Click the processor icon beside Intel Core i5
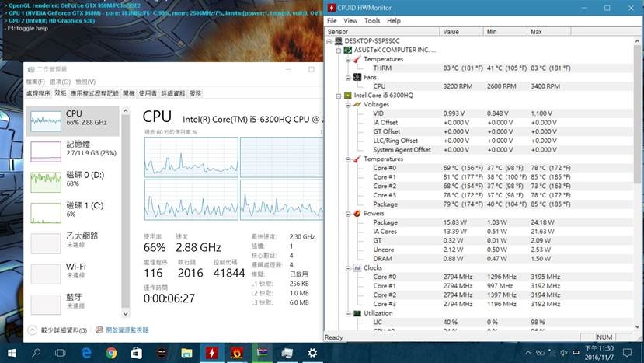644x363 pixels. 348,96
